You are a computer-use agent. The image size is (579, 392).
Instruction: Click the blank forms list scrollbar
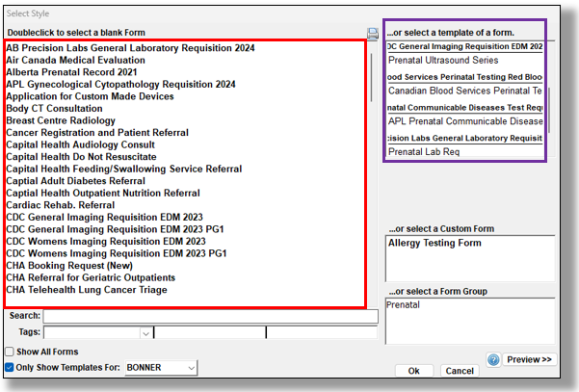point(371,78)
